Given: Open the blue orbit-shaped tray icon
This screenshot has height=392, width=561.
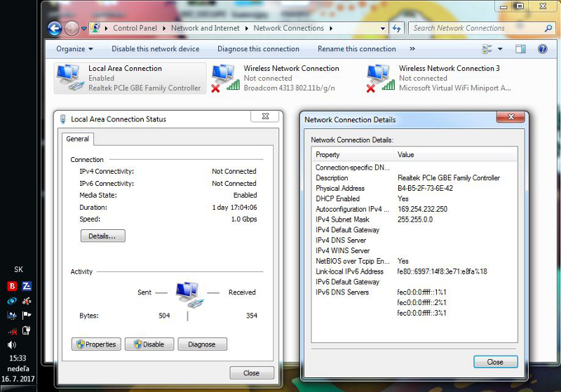Looking at the screenshot, I should [12, 301].
